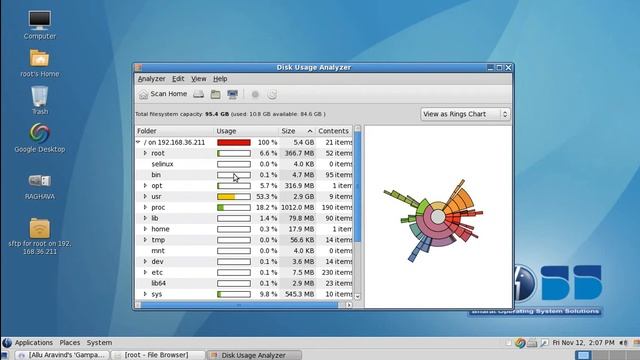Expand the home folder row

point(145,229)
